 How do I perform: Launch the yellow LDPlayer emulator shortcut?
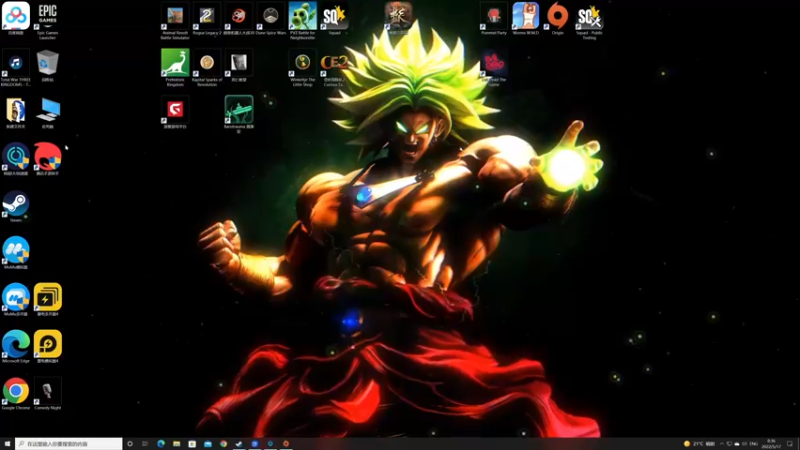tap(47, 346)
